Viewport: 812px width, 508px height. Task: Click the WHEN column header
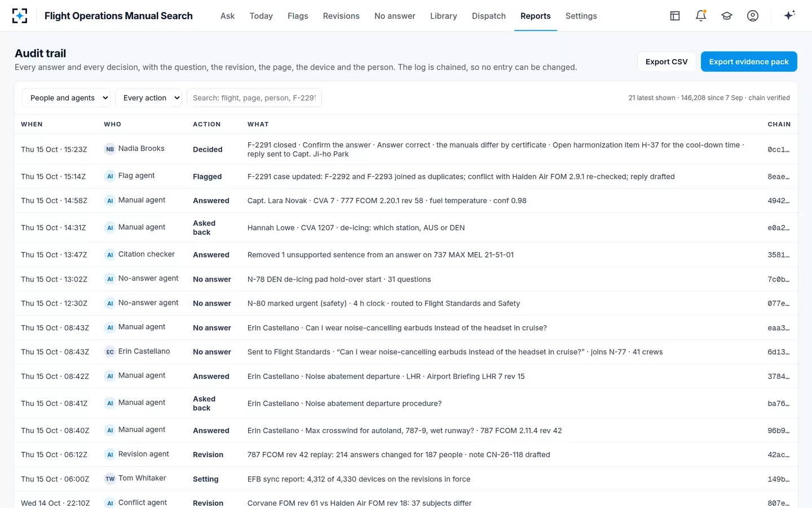32,124
